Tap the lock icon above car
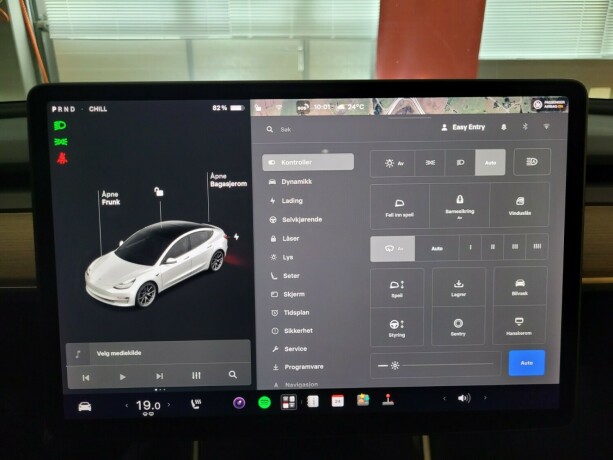Image resolution: width=613 pixels, height=460 pixels. pyautogui.click(x=159, y=191)
